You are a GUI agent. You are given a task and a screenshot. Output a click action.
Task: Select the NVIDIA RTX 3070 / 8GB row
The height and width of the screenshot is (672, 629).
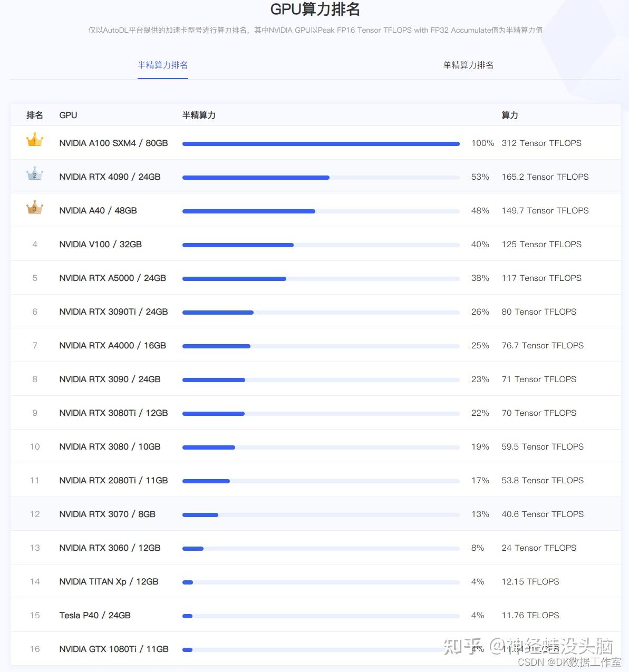pyautogui.click(x=107, y=514)
